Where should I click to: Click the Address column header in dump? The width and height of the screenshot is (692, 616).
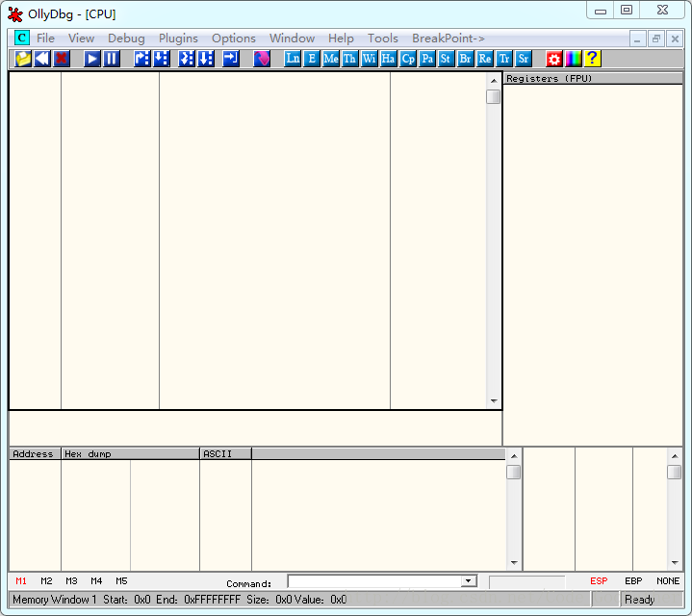[x=35, y=454]
